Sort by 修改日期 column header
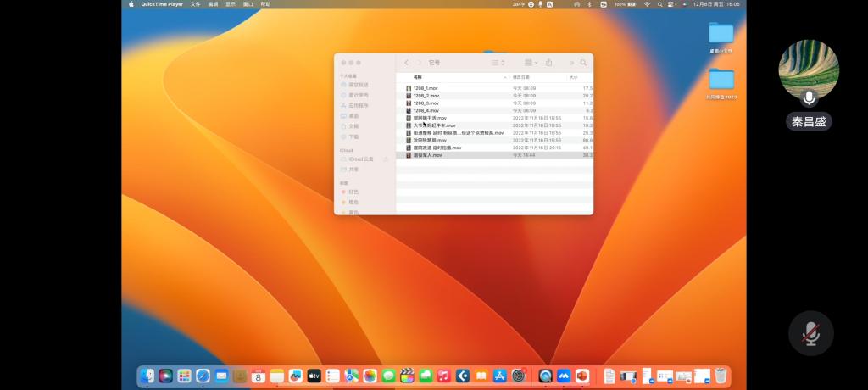The height and width of the screenshot is (390, 868). (520, 77)
